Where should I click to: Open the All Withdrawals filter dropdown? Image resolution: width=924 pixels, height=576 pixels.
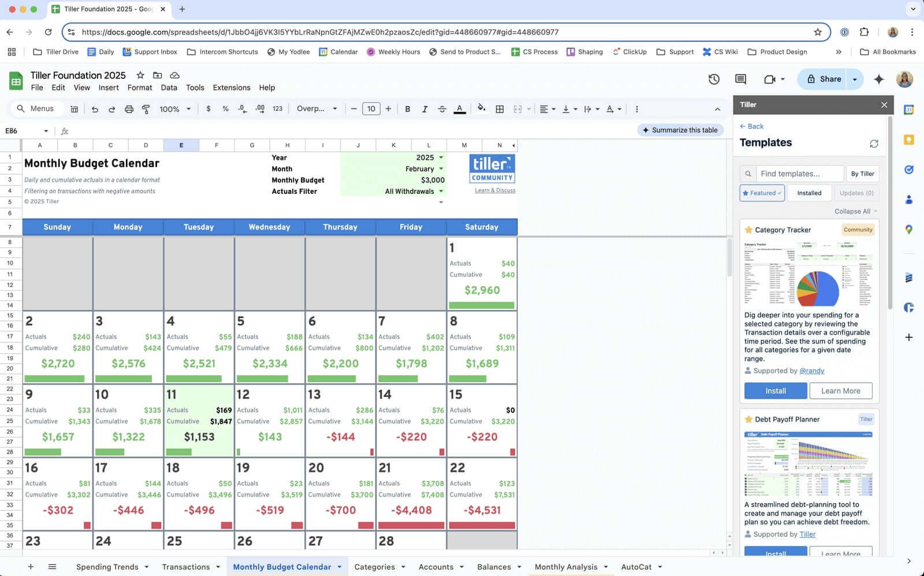[x=441, y=191]
